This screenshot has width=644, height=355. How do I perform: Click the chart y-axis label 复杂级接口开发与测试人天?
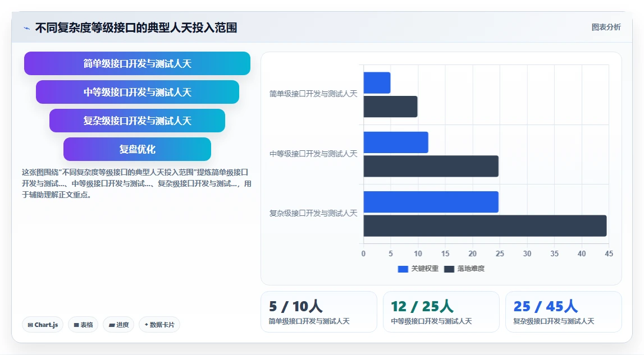tap(313, 214)
